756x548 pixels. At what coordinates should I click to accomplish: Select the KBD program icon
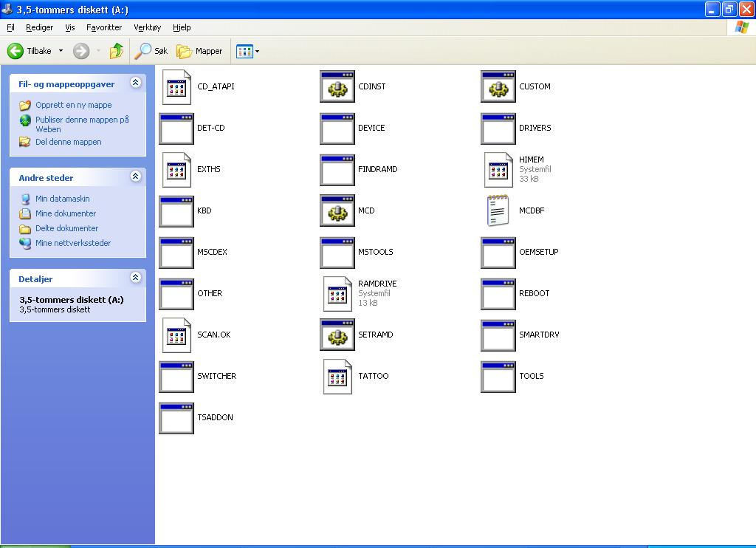tap(176, 211)
